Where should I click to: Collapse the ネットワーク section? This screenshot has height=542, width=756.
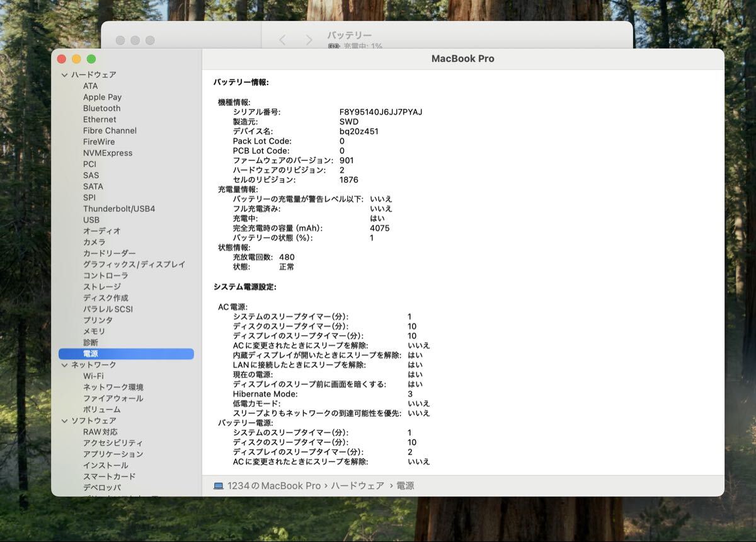pos(64,365)
